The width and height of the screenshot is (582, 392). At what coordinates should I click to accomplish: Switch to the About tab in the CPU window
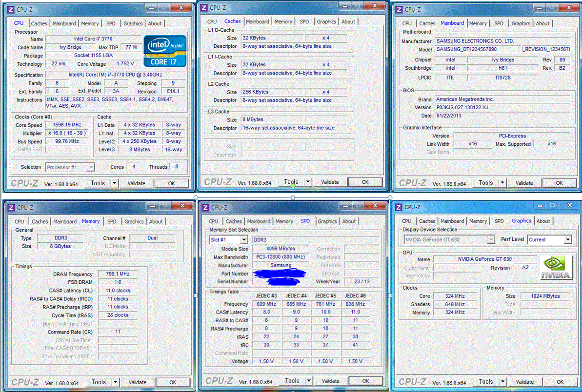[155, 23]
